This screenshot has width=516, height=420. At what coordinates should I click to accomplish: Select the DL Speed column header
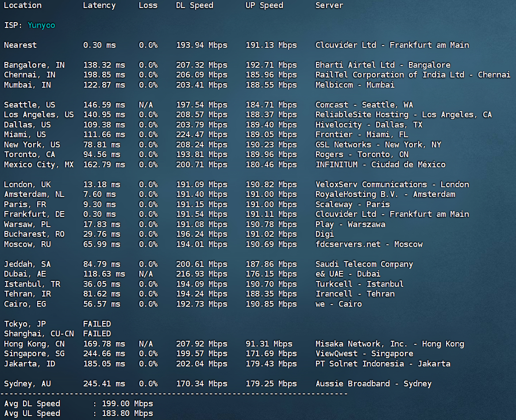coord(195,5)
